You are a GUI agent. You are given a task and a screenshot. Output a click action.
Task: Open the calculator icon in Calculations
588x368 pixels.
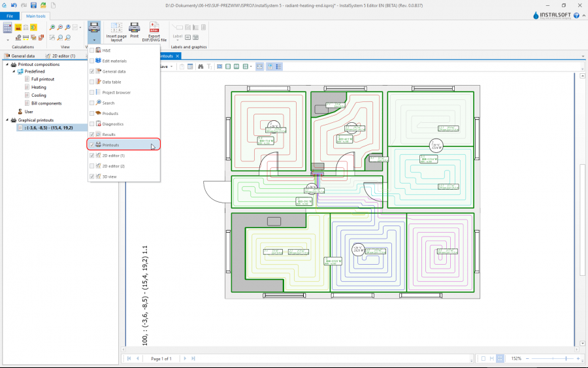[x=7, y=27]
